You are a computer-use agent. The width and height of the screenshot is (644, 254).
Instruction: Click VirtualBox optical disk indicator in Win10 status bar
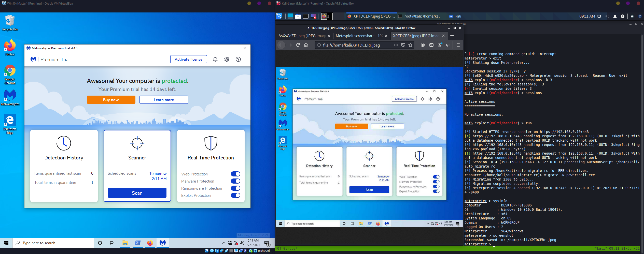(x=212, y=251)
